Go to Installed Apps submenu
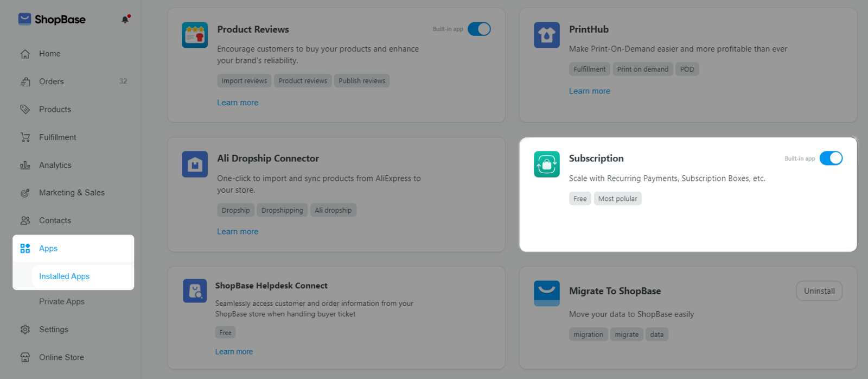868x379 pixels. pos(64,276)
